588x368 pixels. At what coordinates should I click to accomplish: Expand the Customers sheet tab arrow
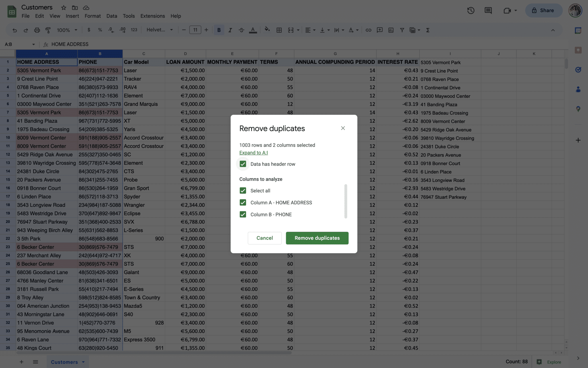(x=83, y=362)
